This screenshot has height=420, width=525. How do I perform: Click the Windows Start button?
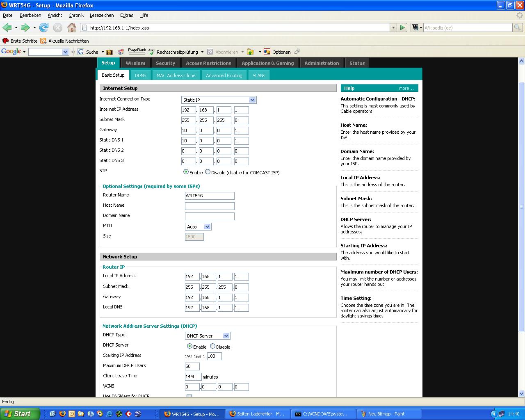click(20, 414)
